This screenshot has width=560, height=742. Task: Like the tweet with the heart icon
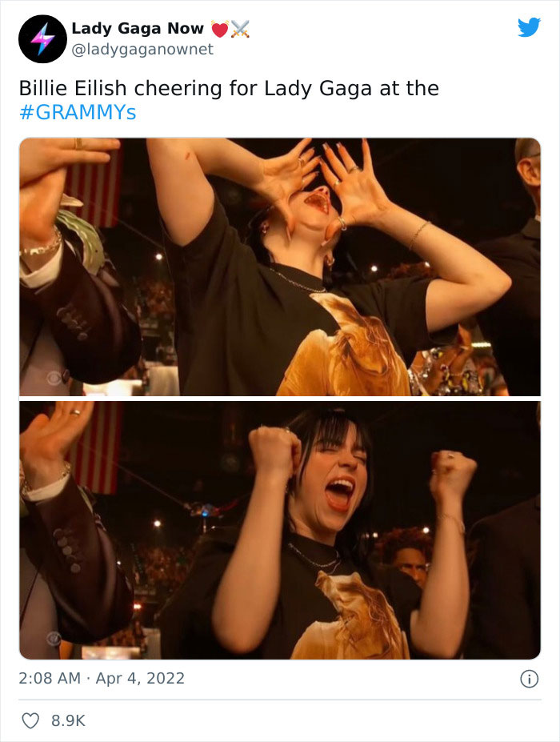[x=30, y=720]
